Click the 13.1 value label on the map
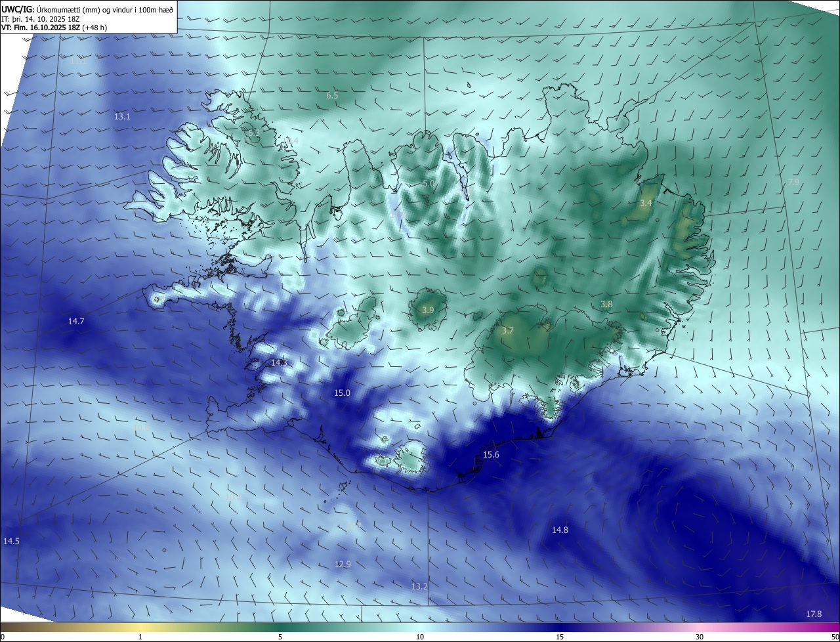Screen dimensions: 840x642 coord(122,116)
